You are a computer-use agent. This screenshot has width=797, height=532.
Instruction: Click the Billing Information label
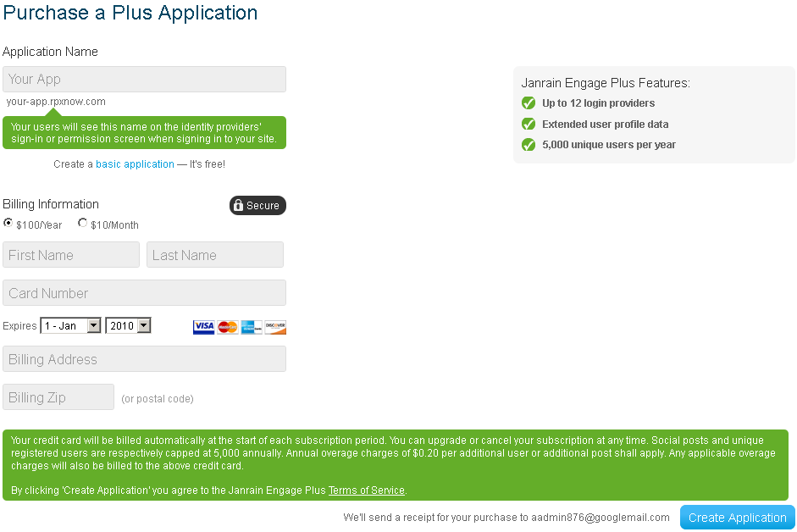pyautogui.click(x=51, y=204)
